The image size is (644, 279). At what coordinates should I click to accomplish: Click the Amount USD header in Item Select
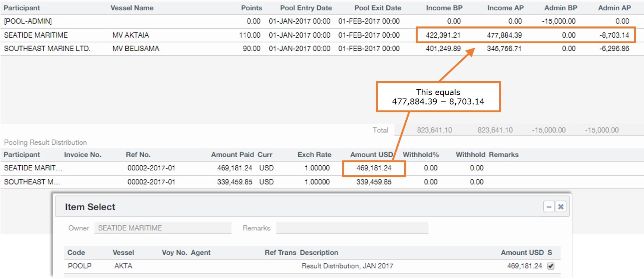coord(522,253)
